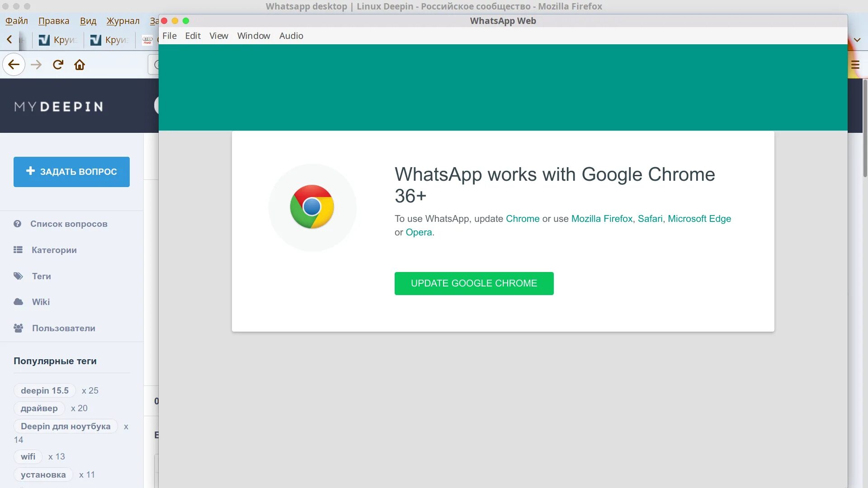868x488 pixels.
Task: Close the WhatsApp Web window red button
Action: point(165,21)
